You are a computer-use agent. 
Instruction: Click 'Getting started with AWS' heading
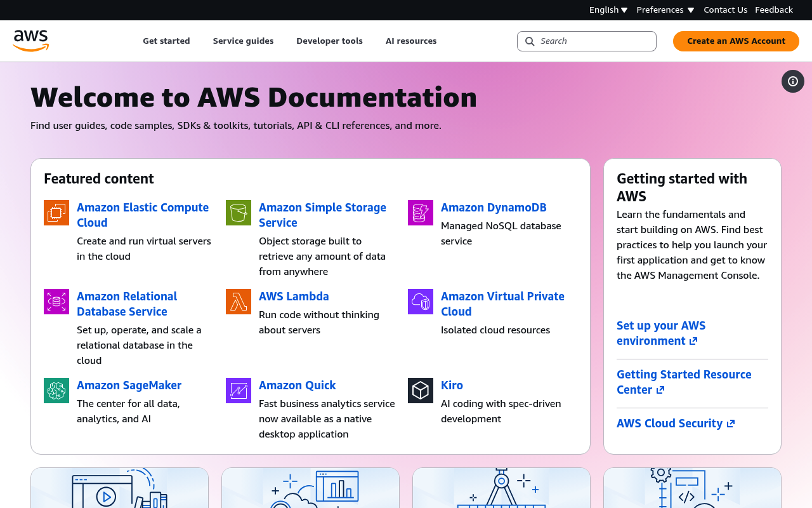[x=682, y=187]
